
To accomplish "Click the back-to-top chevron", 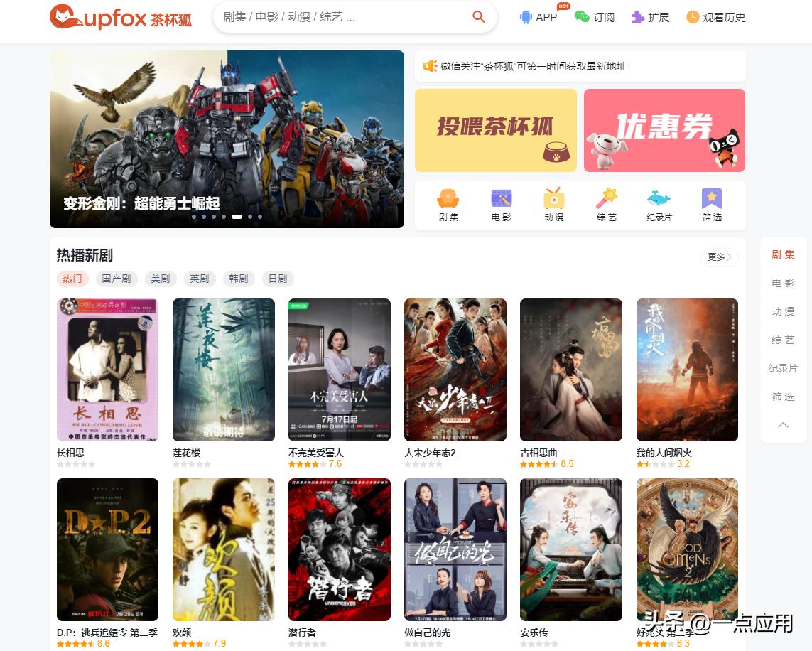I will [x=783, y=425].
